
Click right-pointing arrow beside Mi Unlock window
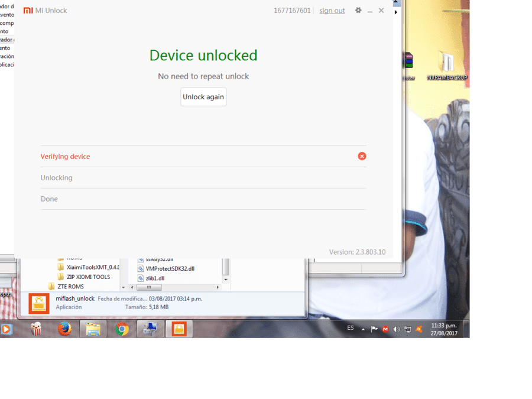pos(396,12)
